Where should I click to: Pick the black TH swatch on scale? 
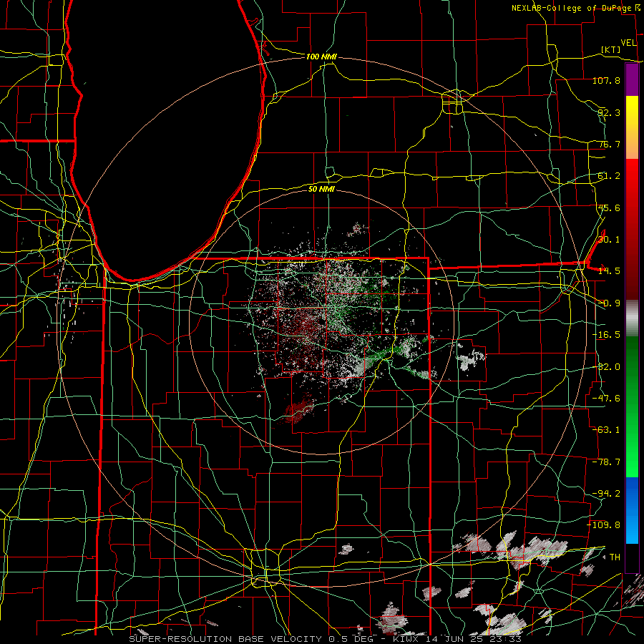[x=632, y=557]
